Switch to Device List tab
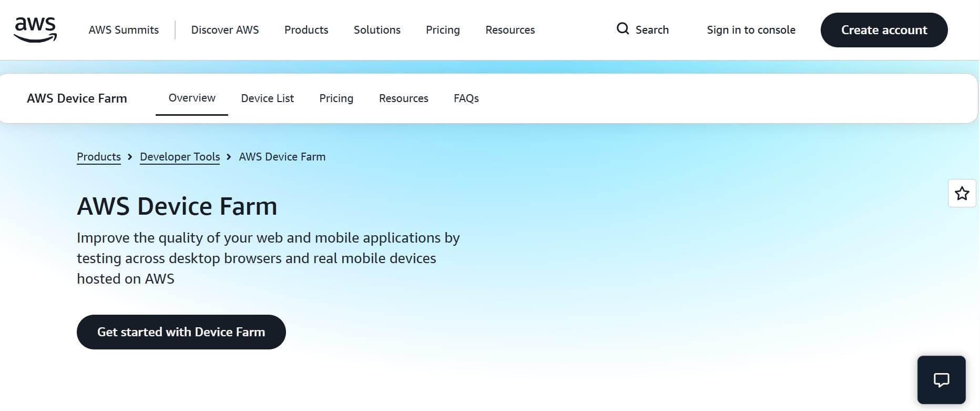980x411 pixels. [x=267, y=98]
